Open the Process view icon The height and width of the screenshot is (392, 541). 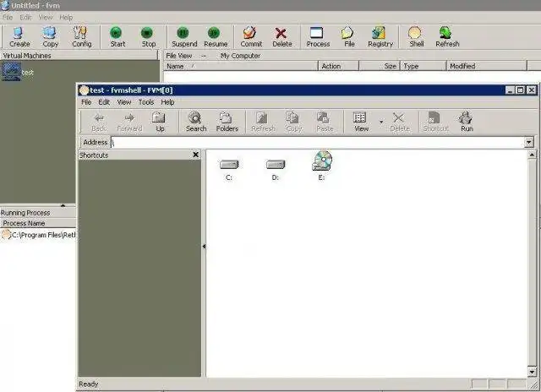(x=318, y=37)
